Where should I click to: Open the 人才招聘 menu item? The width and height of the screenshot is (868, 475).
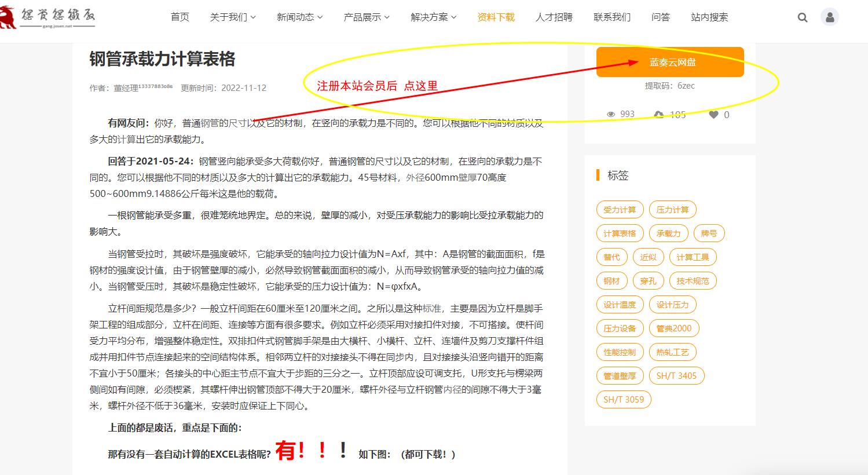pos(554,17)
